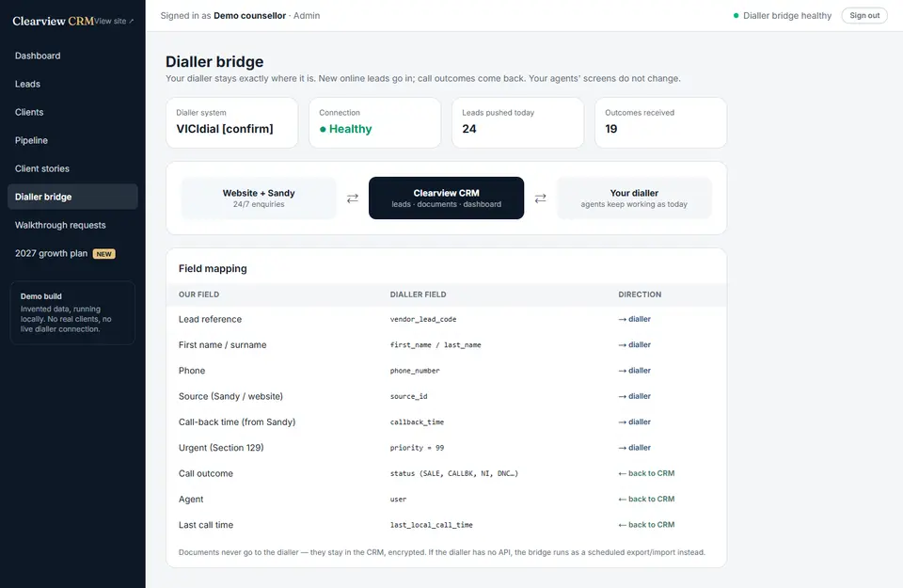Click the Sign out button
Viewport: 903px width, 588px height.
click(x=864, y=16)
